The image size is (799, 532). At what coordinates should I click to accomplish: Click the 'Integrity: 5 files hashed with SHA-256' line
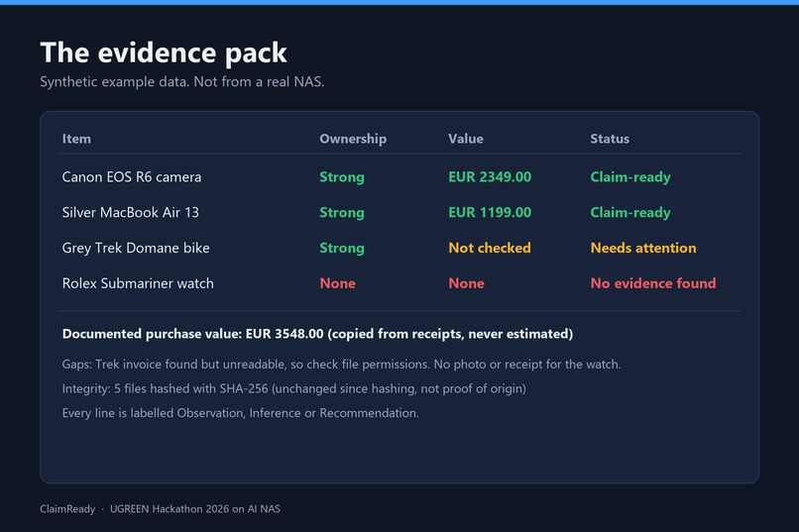(294, 389)
